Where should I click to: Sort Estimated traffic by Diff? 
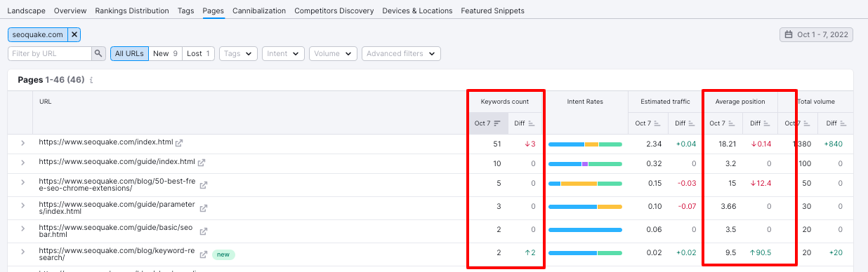[x=685, y=123]
